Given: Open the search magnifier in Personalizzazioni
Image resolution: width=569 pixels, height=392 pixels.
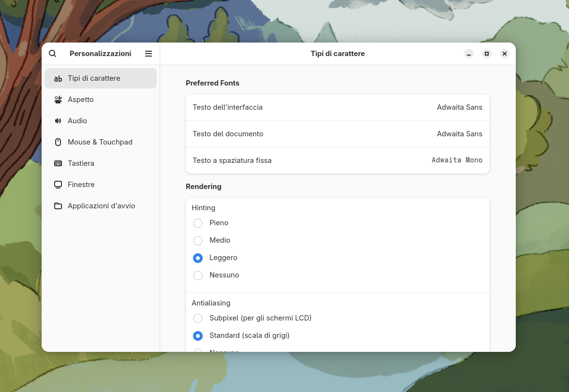Looking at the screenshot, I should (x=53, y=54).
